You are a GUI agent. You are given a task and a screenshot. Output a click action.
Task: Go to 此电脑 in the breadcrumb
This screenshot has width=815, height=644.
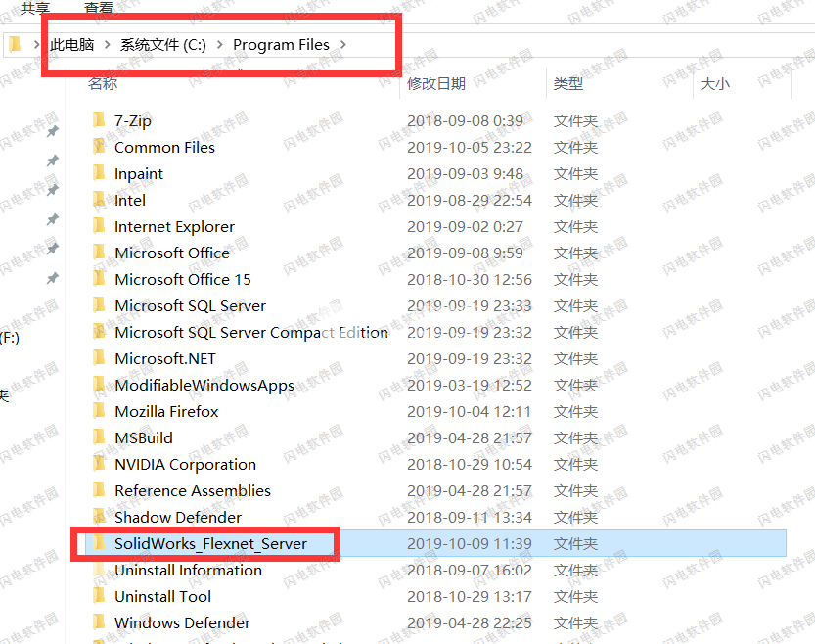coord(72,45)
